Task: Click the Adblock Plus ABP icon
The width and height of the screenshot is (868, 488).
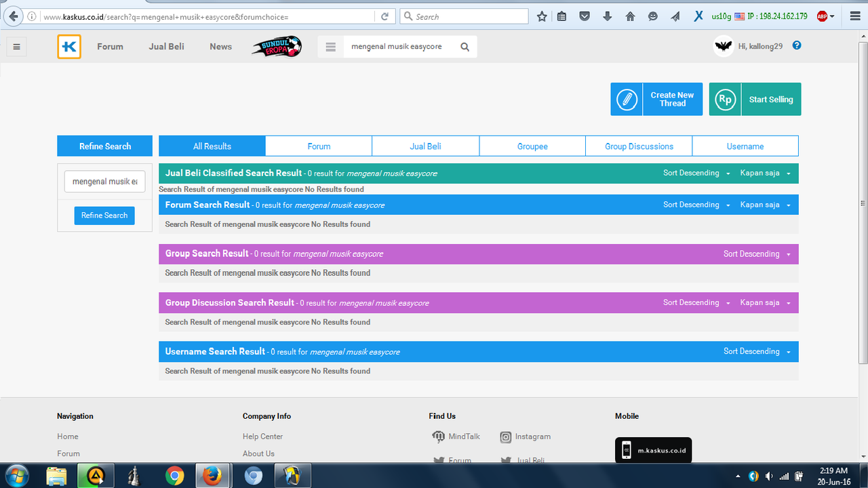Action: point(822,16)
